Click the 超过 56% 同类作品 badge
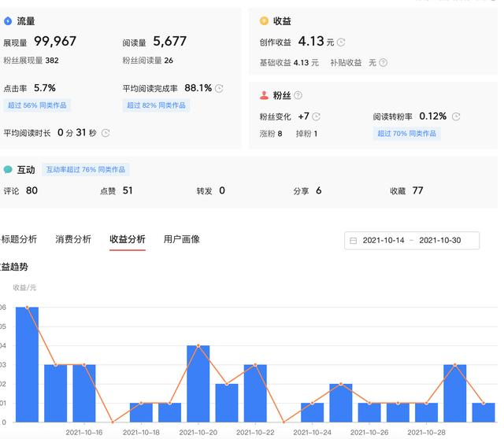The image size is (504, 439). 37,105
